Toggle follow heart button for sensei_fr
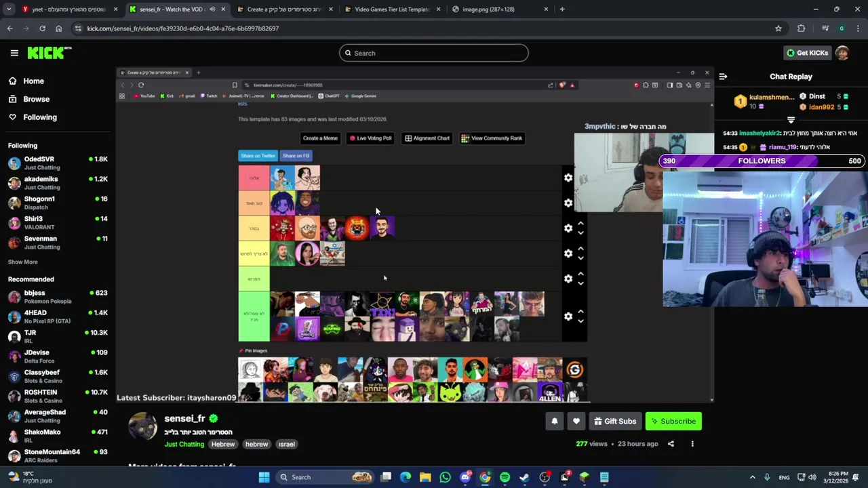 [x=576, y=421]
